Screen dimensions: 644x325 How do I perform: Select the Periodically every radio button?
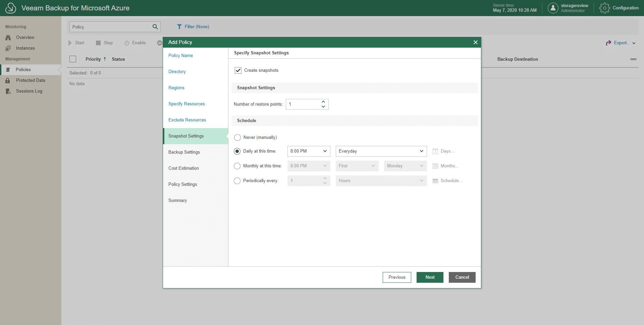pyautogui.click(x=237, y=181)
